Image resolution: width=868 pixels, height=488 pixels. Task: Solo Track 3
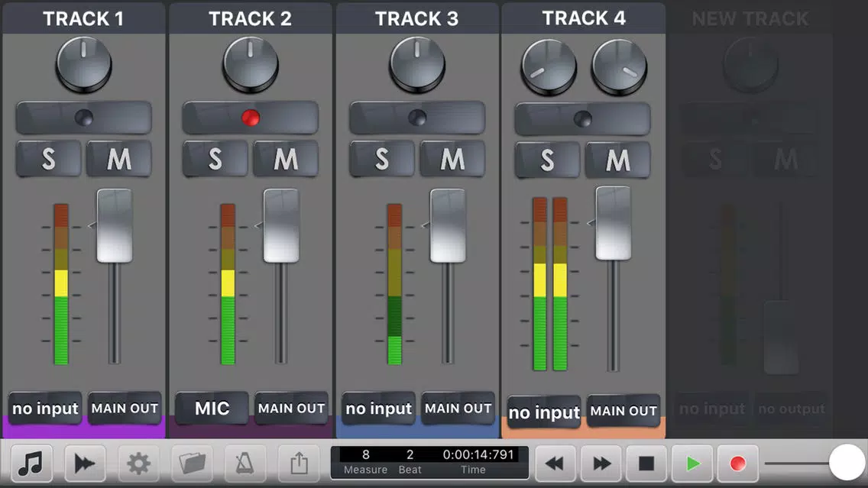(x=382, y=159)
